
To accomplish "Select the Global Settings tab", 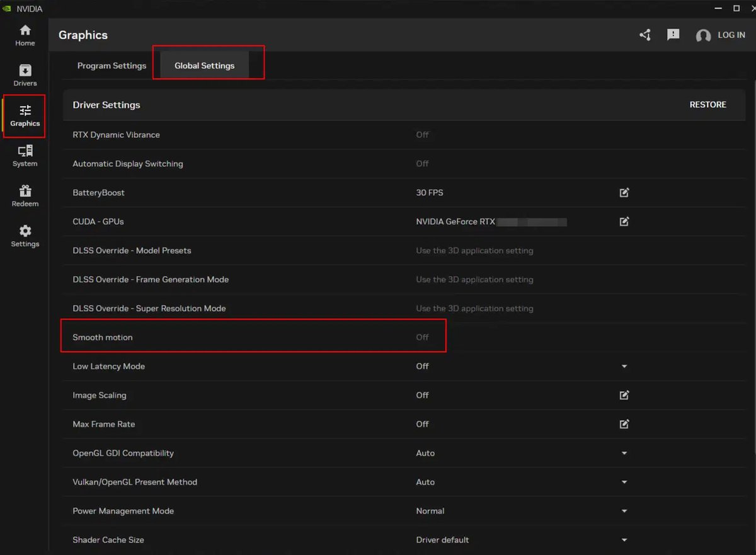I will (x=205, y=66).
